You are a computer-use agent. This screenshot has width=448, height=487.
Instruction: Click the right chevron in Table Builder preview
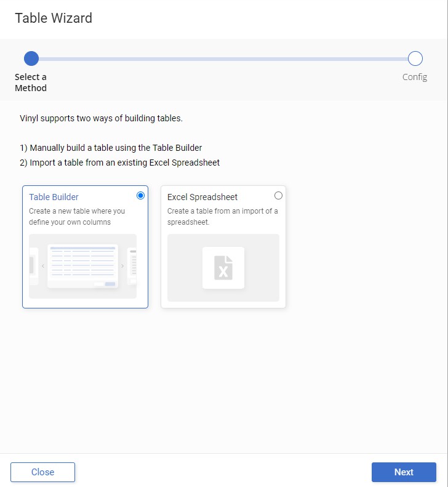click(x=122, y=266)
